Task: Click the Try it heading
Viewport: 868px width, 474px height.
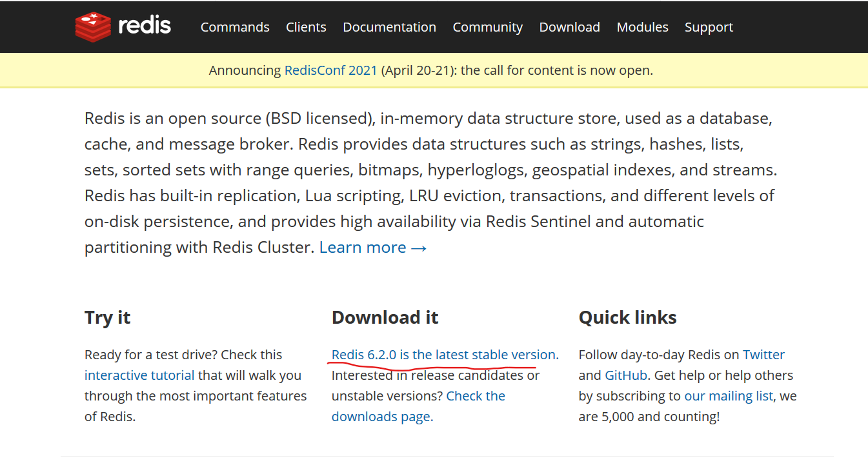Action: (x=107, y=317)
